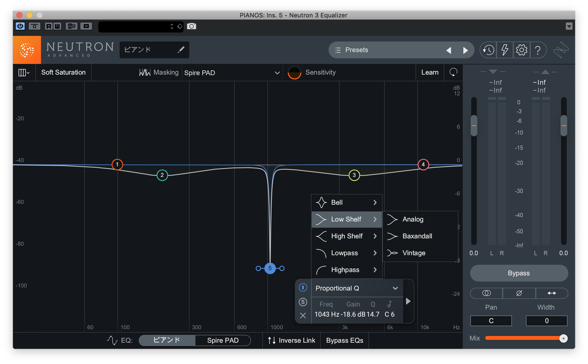Image resolution: width=588 pixels, height=364 pixels.
Task: Select the blue EQ node 5
Action: (x=270, y=268)
